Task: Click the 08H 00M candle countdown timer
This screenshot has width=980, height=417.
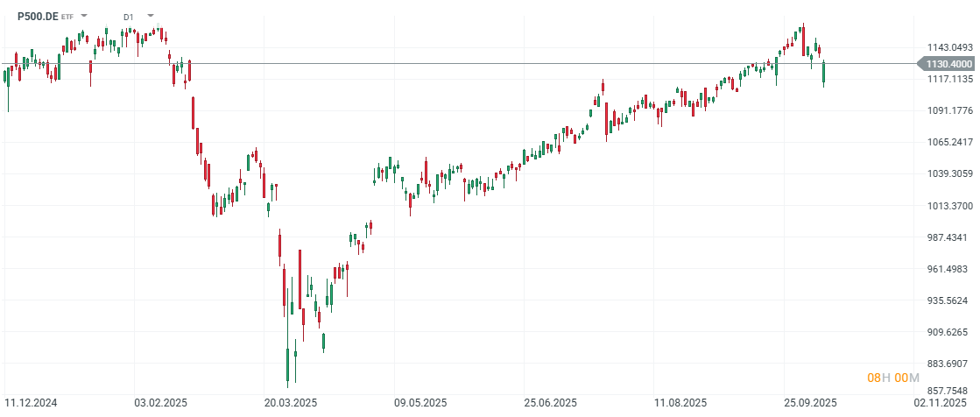Action: pos(893,378)
